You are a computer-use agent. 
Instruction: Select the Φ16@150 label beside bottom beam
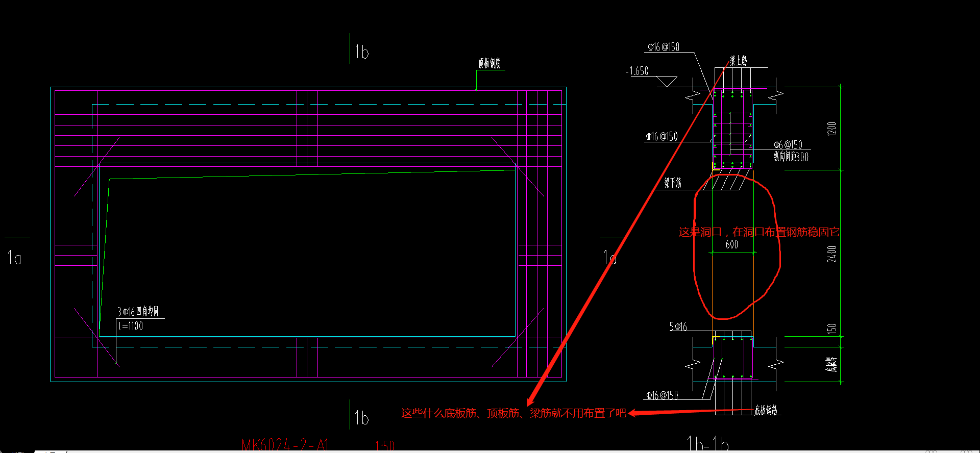tap(662, 395)
